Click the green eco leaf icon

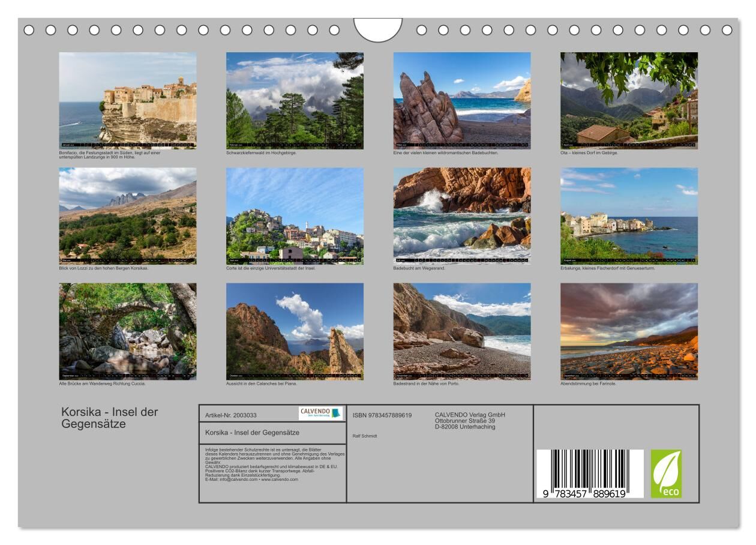(x=666, y=474)
